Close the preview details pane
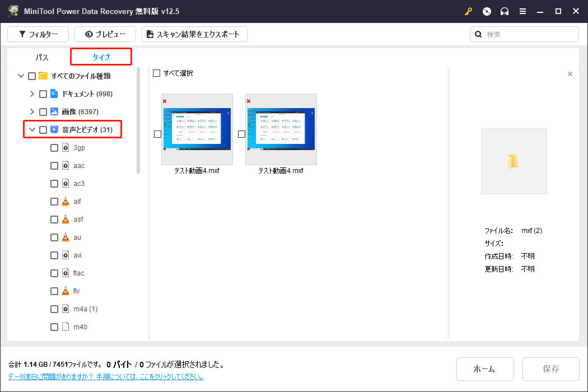 [x=570, y=74]
